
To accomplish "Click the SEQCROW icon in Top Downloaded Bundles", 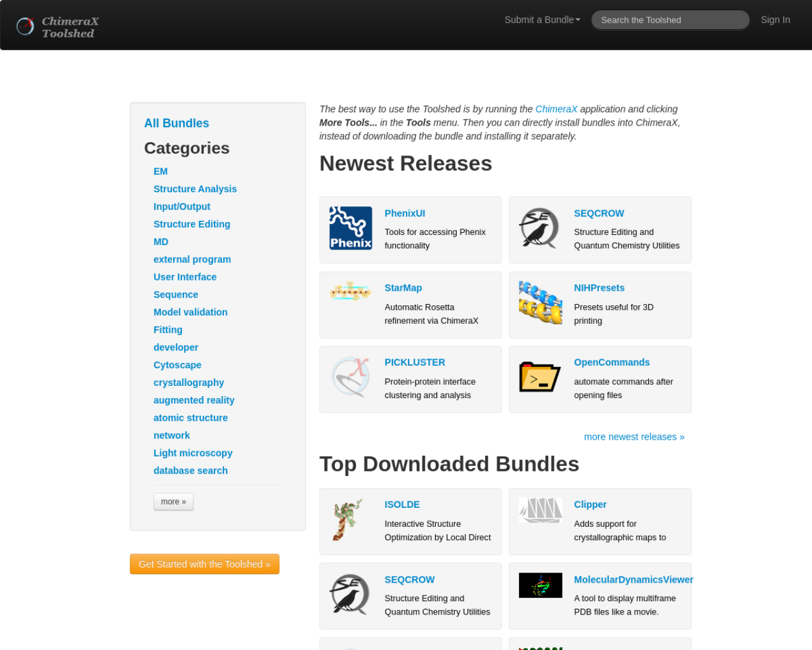I will pyautogui.click(x=351, y=594).
